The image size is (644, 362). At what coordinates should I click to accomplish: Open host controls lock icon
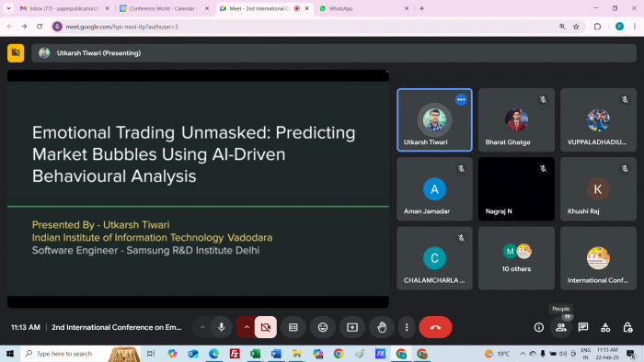[x=627, y=327]
